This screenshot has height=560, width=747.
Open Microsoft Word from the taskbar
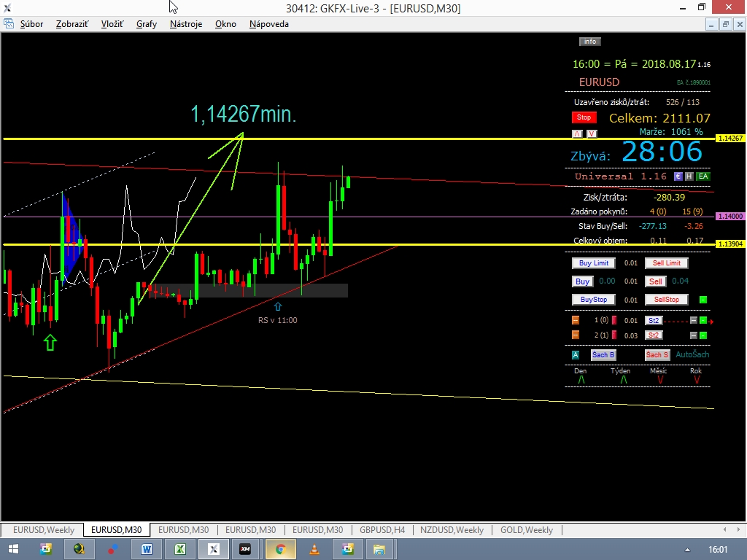click(x=146, y=550)
